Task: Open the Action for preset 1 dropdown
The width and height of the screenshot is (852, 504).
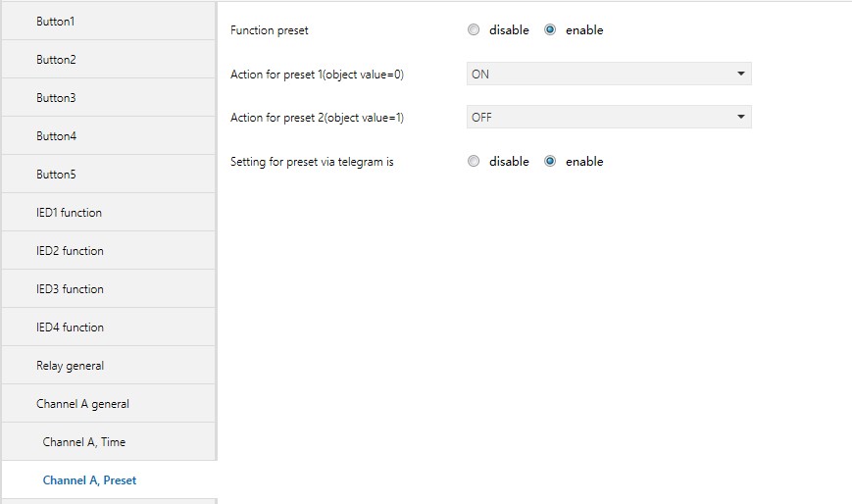Action: click(608, 74)
